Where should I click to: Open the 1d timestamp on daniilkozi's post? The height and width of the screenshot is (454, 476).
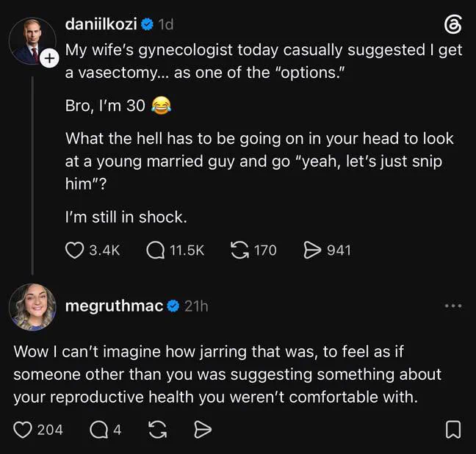pos(166,24)
